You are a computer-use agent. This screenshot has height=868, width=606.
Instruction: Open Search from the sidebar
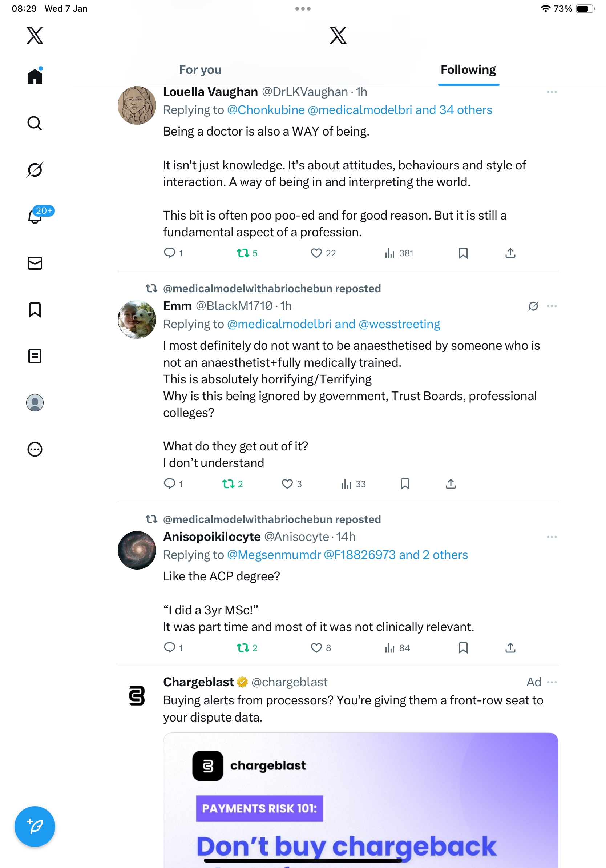tap(35, 123)
